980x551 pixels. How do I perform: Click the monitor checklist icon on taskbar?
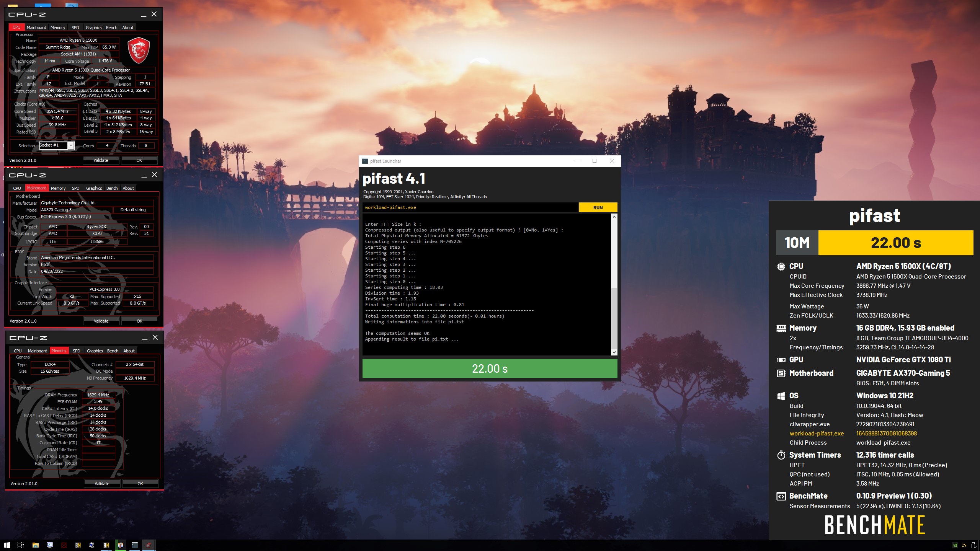click(50, 545)
